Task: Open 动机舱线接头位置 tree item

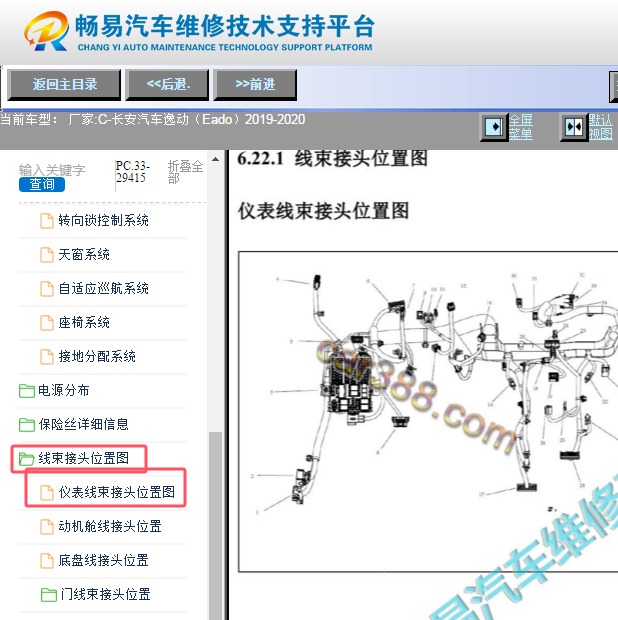Action: click(x=110, y=526)
